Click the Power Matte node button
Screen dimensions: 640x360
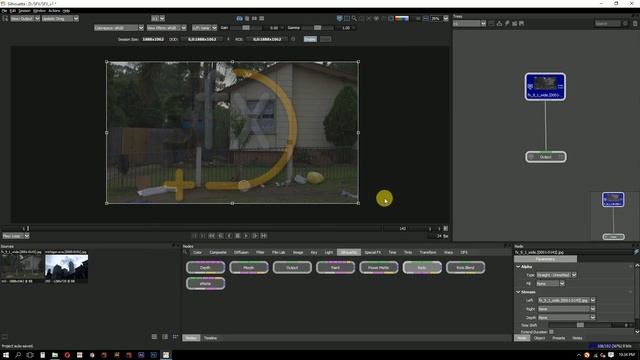pos(378,268)
